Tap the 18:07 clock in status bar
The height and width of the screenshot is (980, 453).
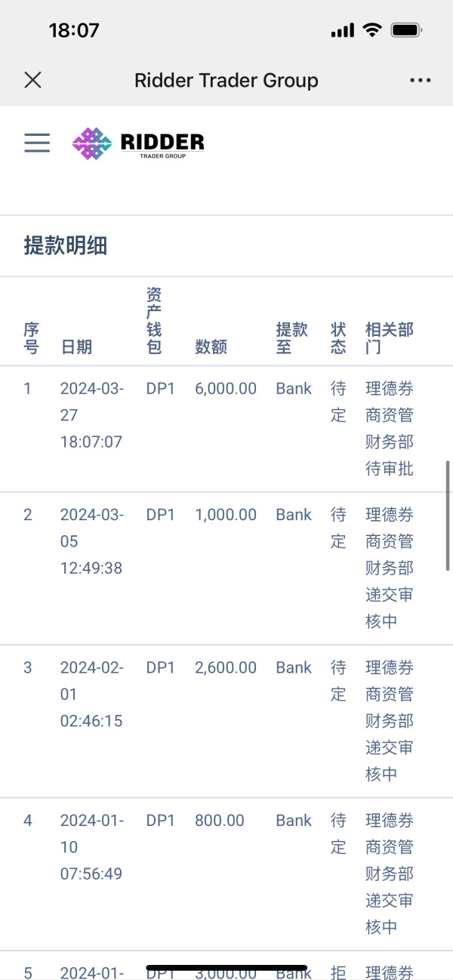pos(74,30)
